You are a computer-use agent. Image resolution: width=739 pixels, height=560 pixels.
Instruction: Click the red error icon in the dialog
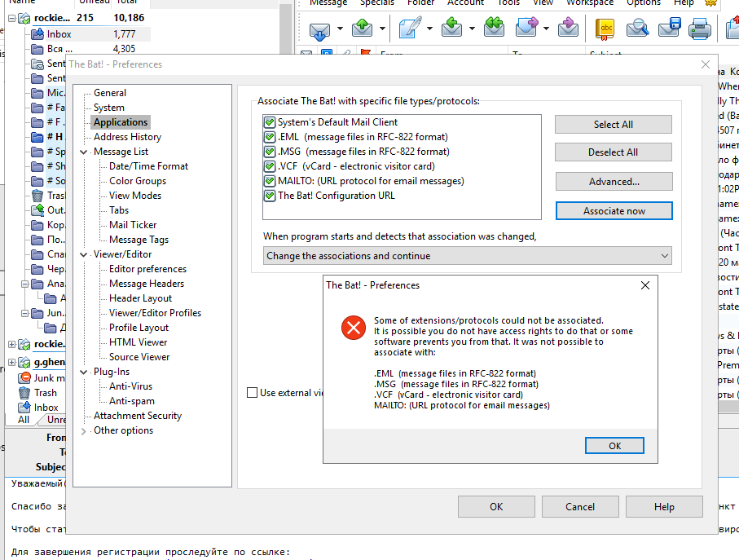pos(354,328)
